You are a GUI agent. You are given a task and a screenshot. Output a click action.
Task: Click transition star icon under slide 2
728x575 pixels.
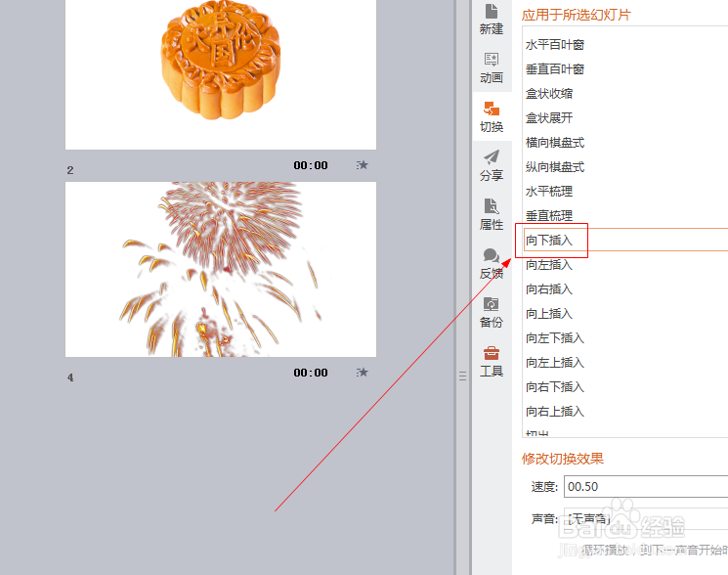[x=363, y=165]
